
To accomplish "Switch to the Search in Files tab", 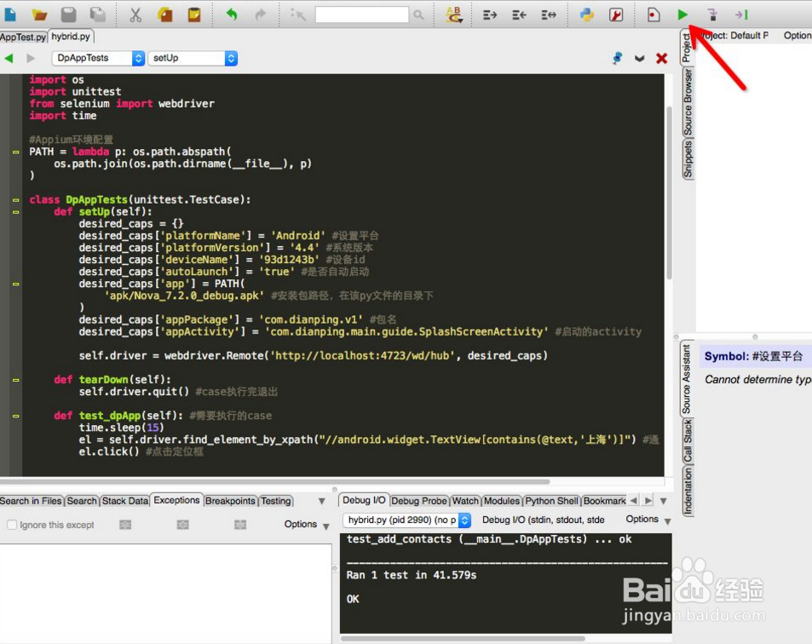I will pyautogui.click(x=31, y=501).
